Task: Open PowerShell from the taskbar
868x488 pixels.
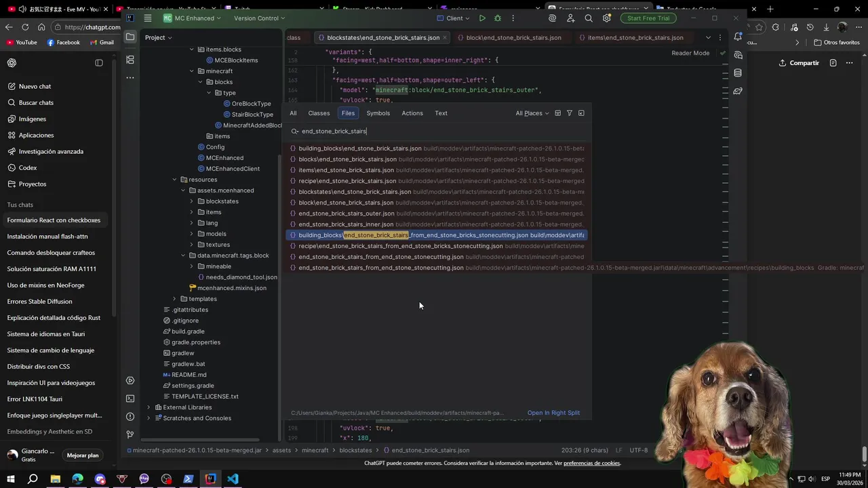Action: tap(189, 479)
